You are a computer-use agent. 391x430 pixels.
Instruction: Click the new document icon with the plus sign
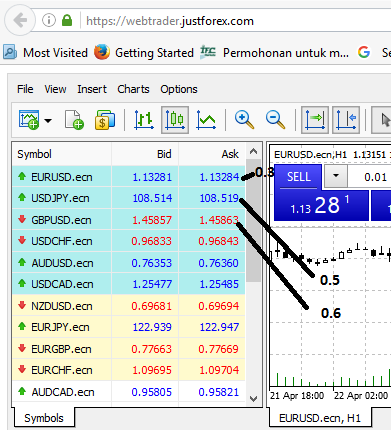click(x=74, y=120)
